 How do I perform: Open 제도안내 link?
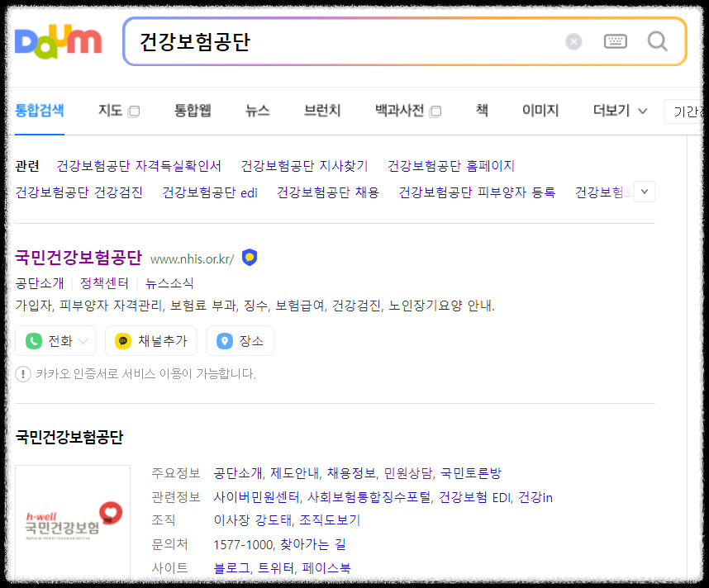tap(295, 473)
